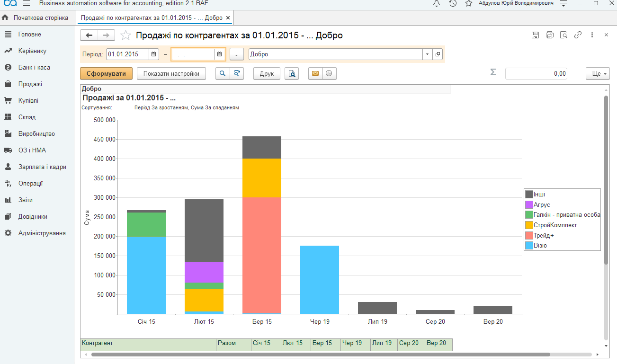Click the Трейд+ red legend swatch
The height and width of the screenshot is (364, 617).
[x=529, y=235]
